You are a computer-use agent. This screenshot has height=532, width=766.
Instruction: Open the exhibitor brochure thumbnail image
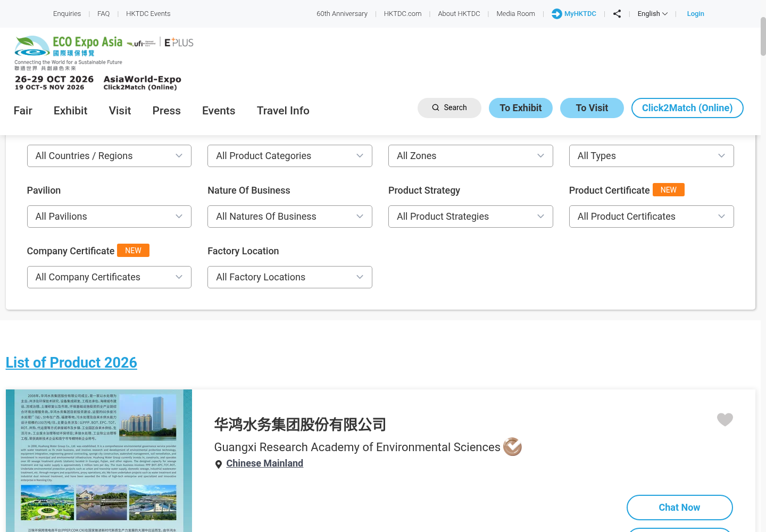(x=99, y=461)
